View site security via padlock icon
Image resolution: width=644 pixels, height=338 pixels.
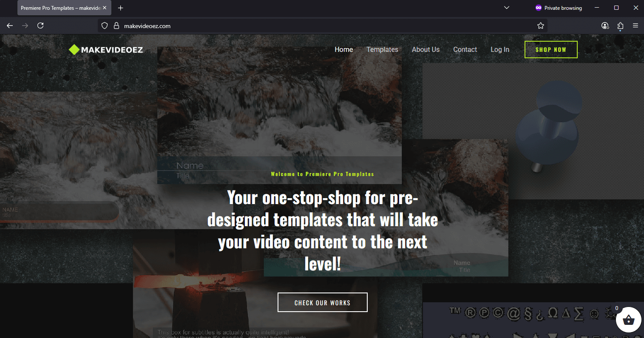116,26
